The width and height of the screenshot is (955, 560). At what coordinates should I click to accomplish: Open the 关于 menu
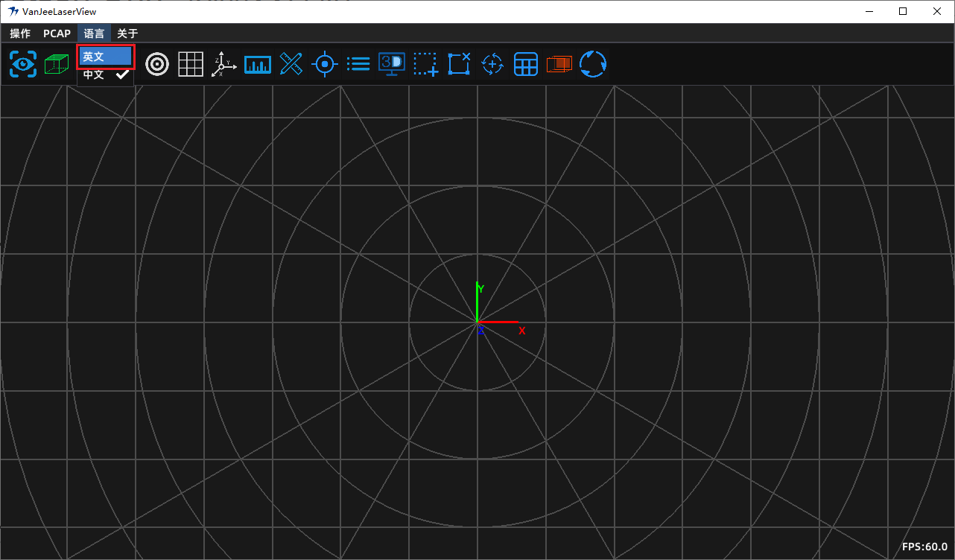pyautogui.click(x=127, y=33)
